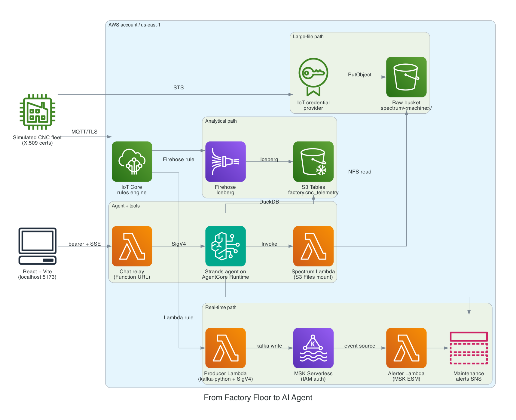This screenshot has width=516, height=420.
Task: Click the 'DuckDB' edge label
Action: tap(269, 202)
